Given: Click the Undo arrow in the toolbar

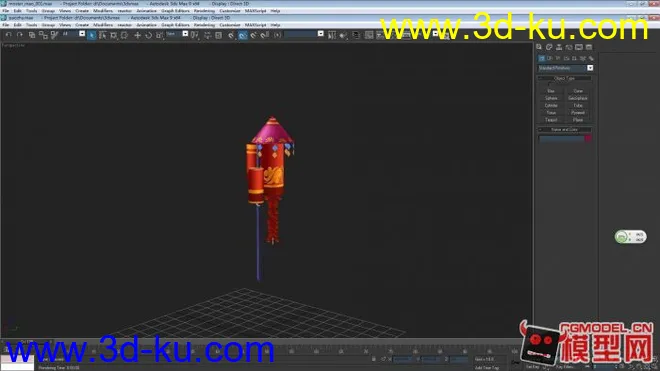Looking at the screenshot, I should 9,35.
